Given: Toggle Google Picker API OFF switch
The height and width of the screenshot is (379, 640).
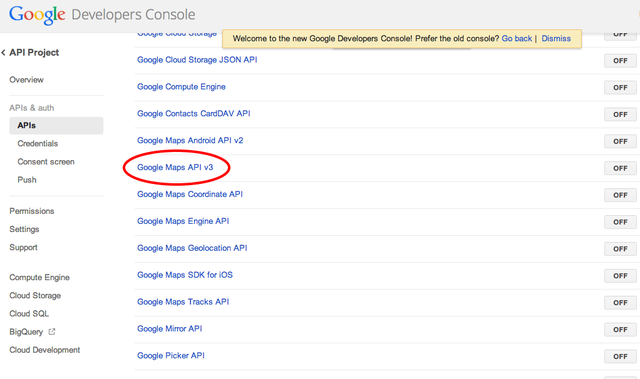Looking at the screenshot, I should pyautogui.click(x=620, y=357).
